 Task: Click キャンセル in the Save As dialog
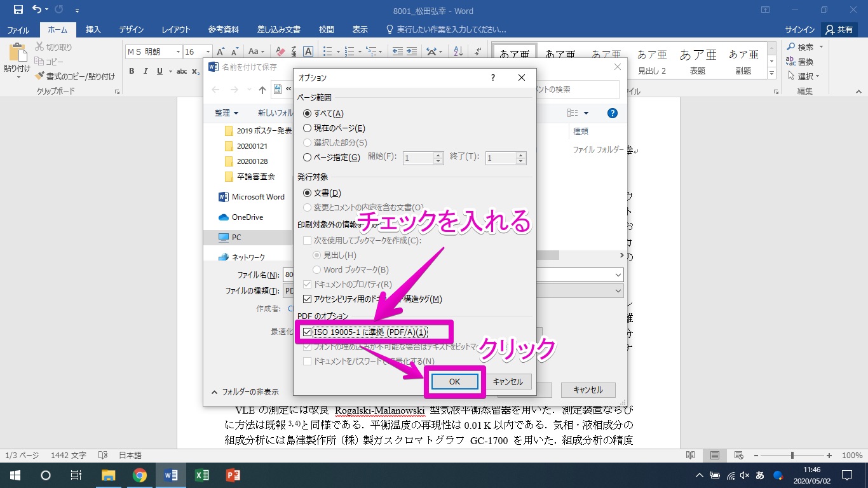(588, 390)
